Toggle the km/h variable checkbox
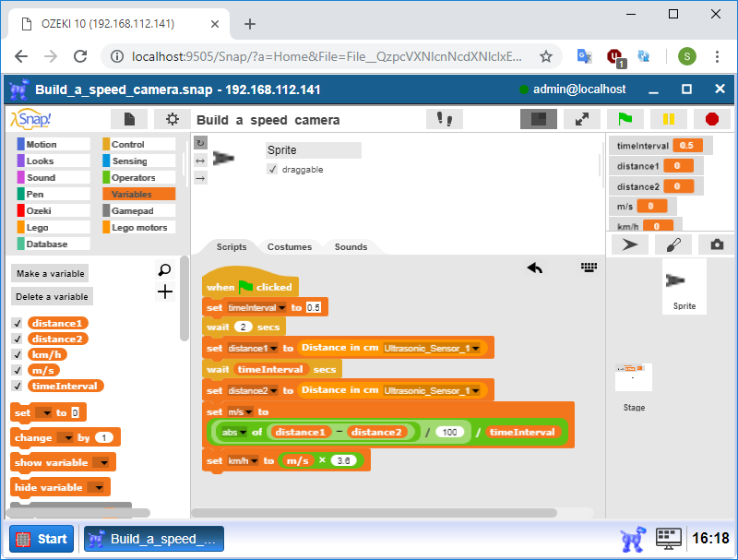Viewport: 738px width, 560px height. 17,354
